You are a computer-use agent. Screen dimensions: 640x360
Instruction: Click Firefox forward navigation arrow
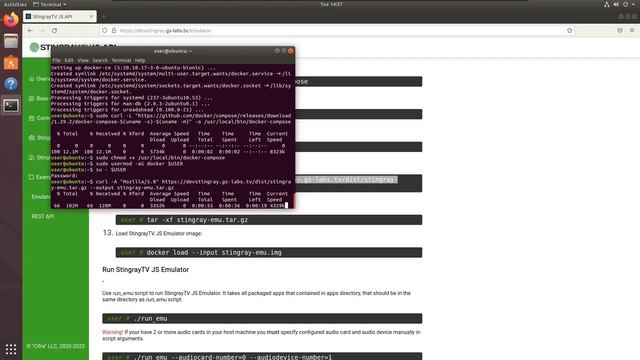pos(42,31)
